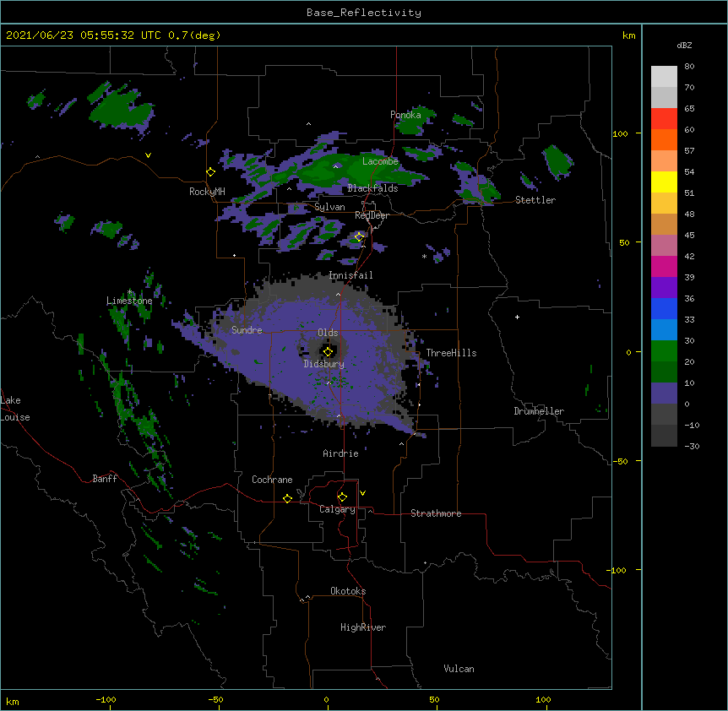Select the Lacombe town label
This screenshot has width=728, height=711.
click(x=380, y=161)
